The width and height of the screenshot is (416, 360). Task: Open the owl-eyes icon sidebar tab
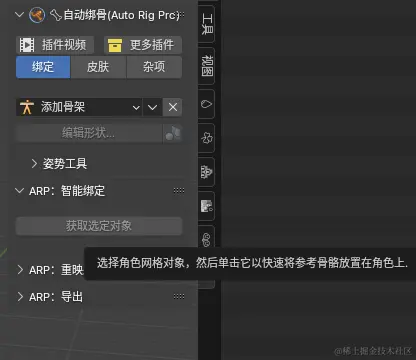coord(206,238)
